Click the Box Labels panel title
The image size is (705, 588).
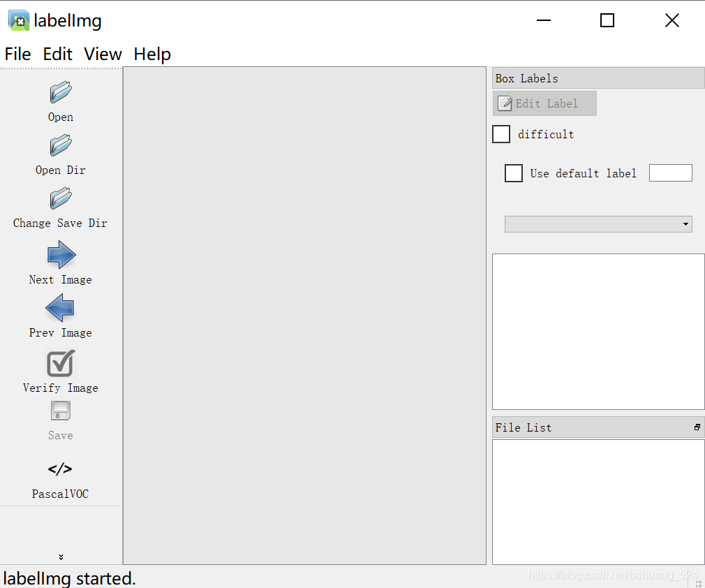tap(526, 78)
